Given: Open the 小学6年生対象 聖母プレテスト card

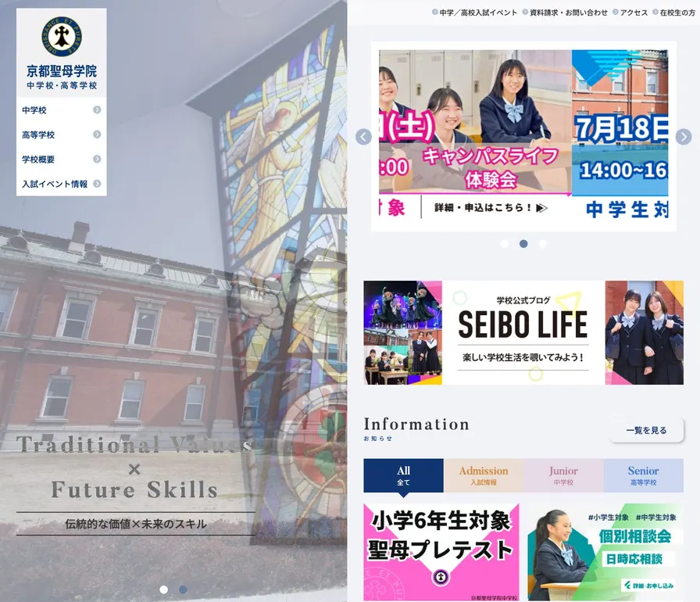Looking at the screenshot, I should pyautogui.click(x=441, y=552).
